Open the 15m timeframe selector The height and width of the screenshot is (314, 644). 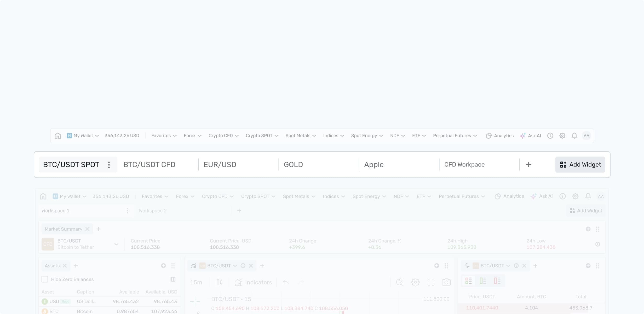[x=196, y=282]
